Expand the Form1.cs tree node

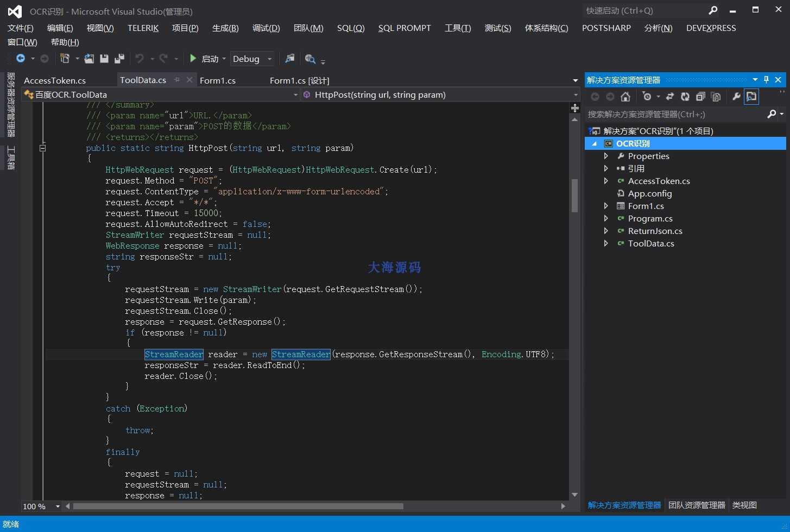point(606,206)
